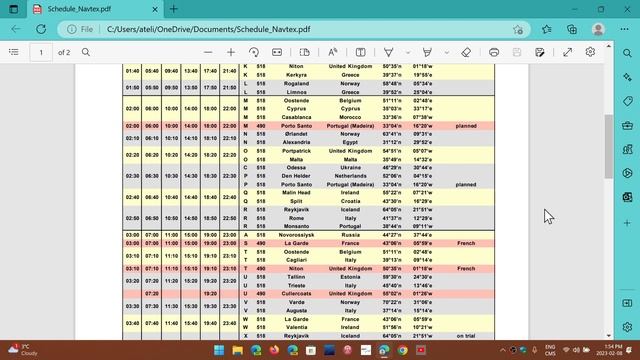Screen dimensions: 640x360
Task: Enter full screen mode for PDF
Action: (x=567, y=52)
